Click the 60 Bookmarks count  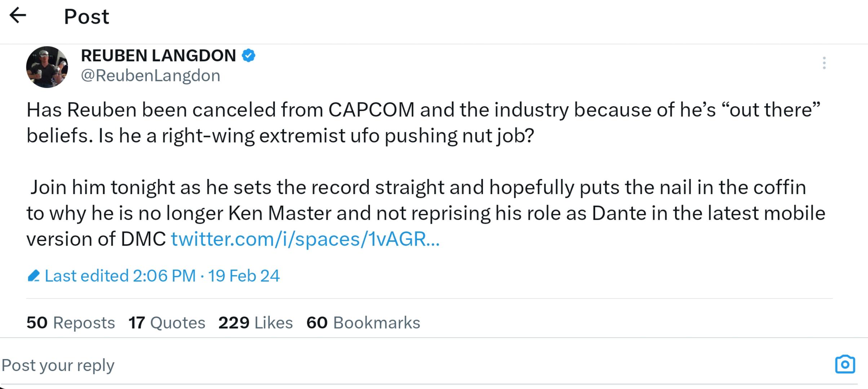click(363, 323)
